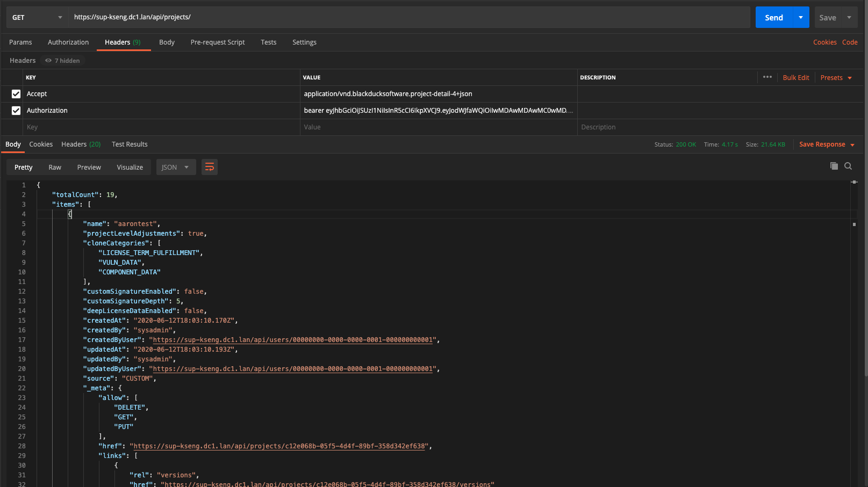
Task: Open the request Settings tab
Action: pyautogui.click(x=304, y=42)
